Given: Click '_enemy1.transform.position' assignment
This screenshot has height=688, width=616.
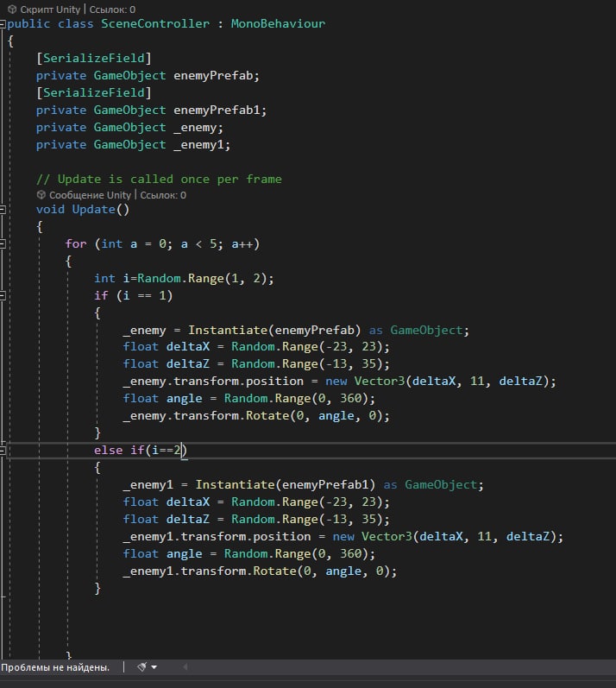Looking at the screenshot, I should (x=217, y=537).
